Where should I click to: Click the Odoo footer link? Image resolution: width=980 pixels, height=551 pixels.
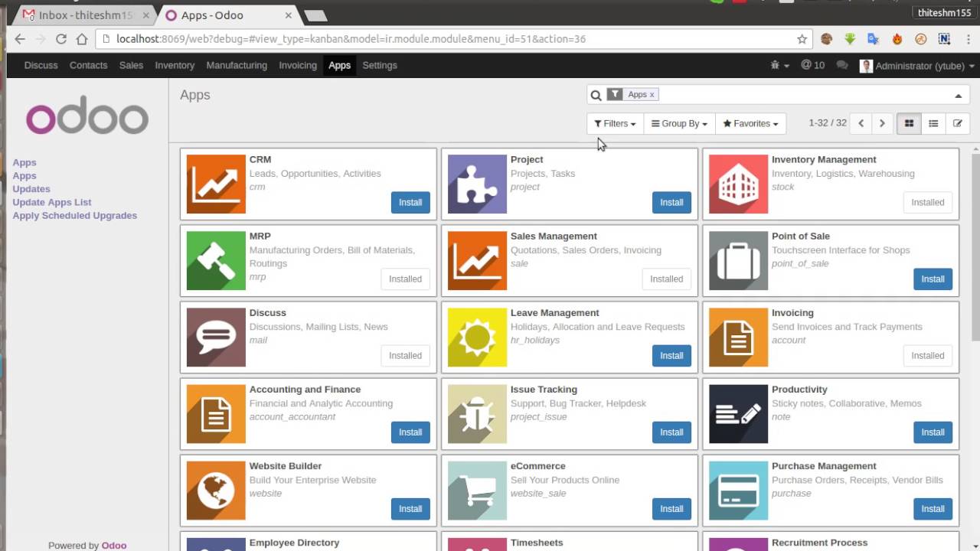tap(114, 545)
